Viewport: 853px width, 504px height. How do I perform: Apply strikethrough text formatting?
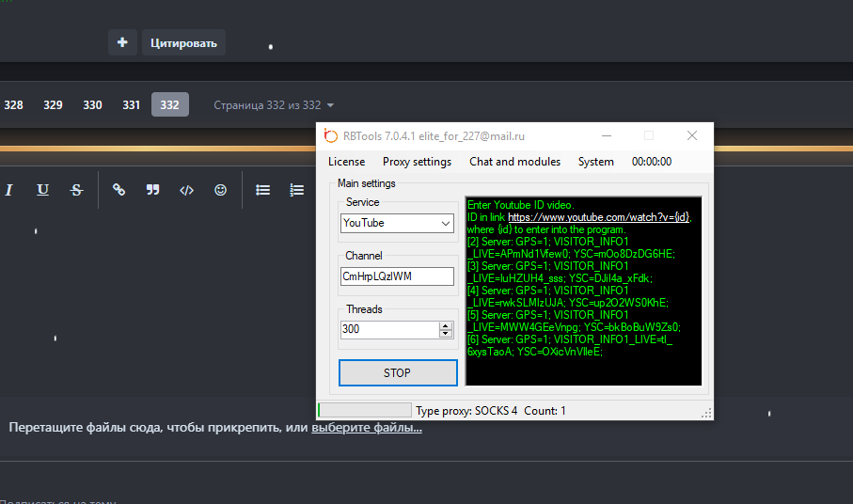[x=76, y=190]
